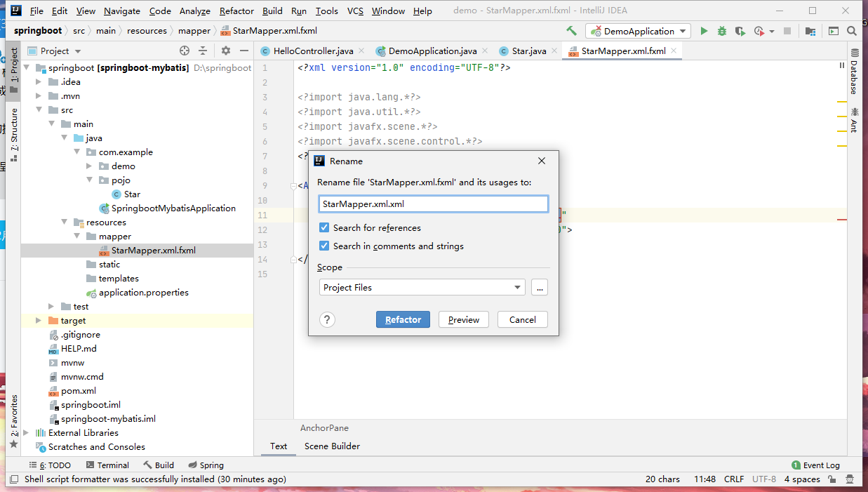Switch to HelloController.java tab
The width and height of the screenshot is (868, 492).
[313, 51]
